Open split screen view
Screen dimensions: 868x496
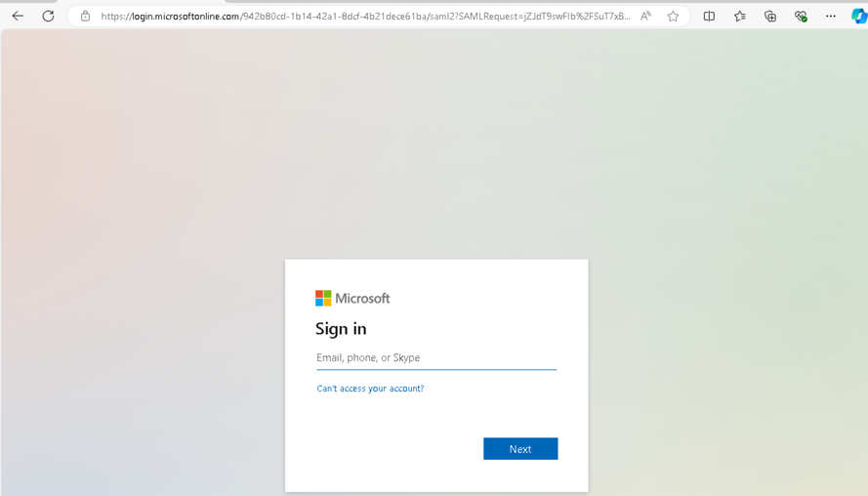[x=709, y=16]
